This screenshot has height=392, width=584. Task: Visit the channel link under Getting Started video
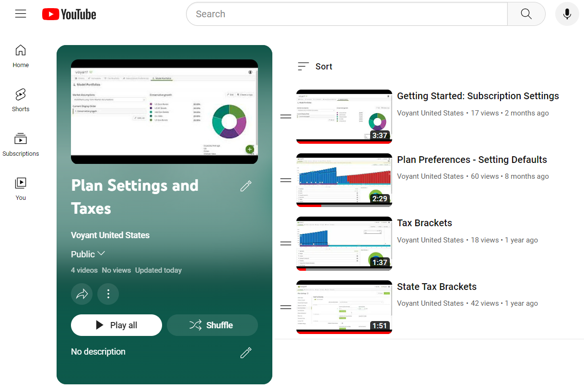pos(430,113)
